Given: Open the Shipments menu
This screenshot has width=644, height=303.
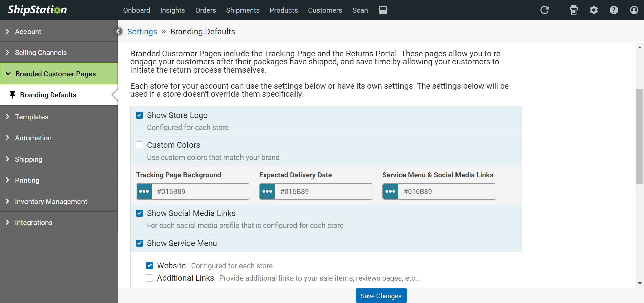Looking at the screenshot, I should point(243,10).
